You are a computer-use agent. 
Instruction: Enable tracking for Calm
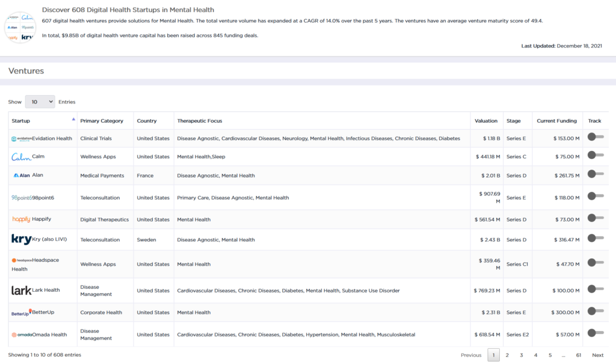tap(595, 155)
